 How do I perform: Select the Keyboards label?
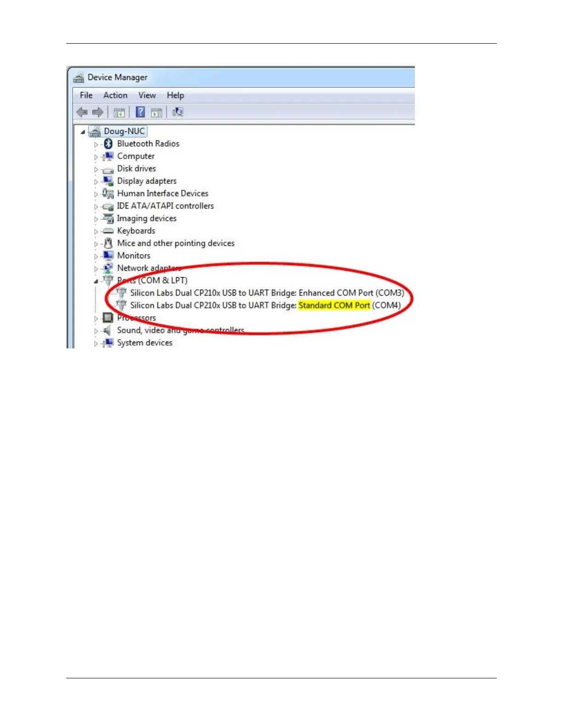click(136, 231)
